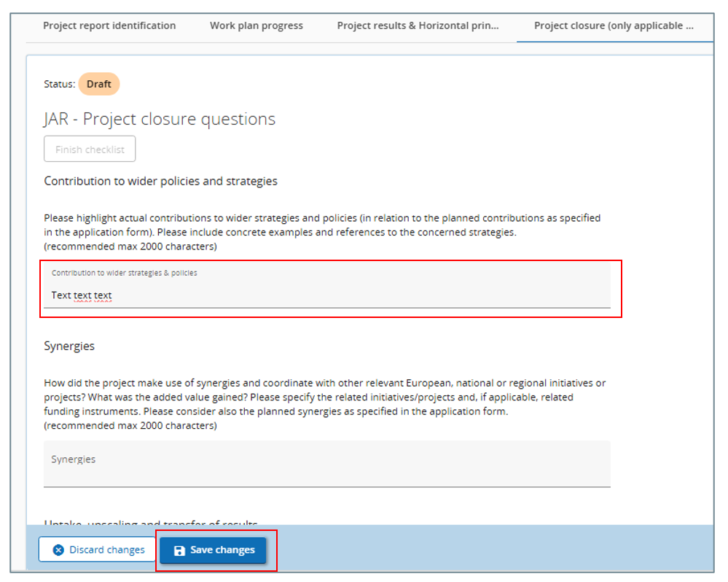This screenshot has width=728, height=582.
Task: Click the Discard changes button label
Action: tap(107, 550)
